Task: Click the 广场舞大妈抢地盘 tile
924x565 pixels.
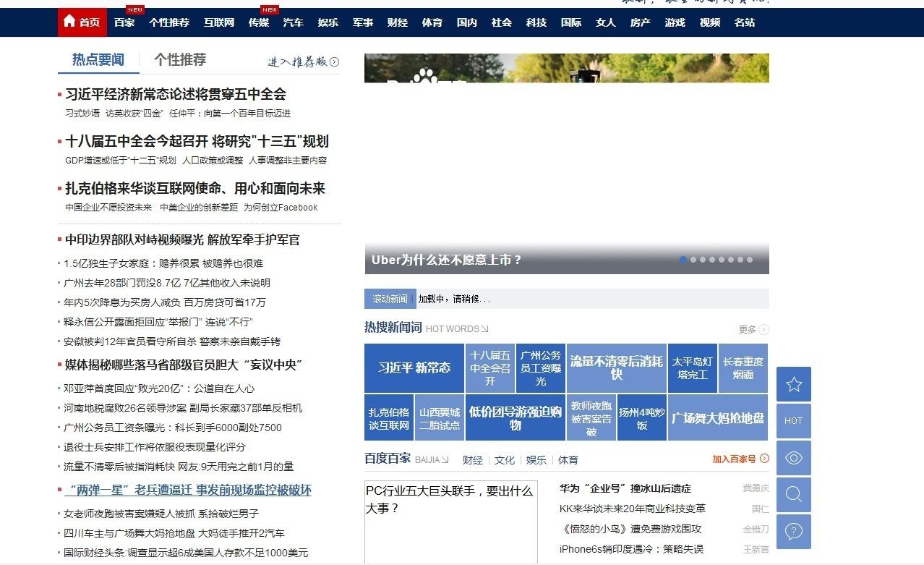Action: point(718,417)
